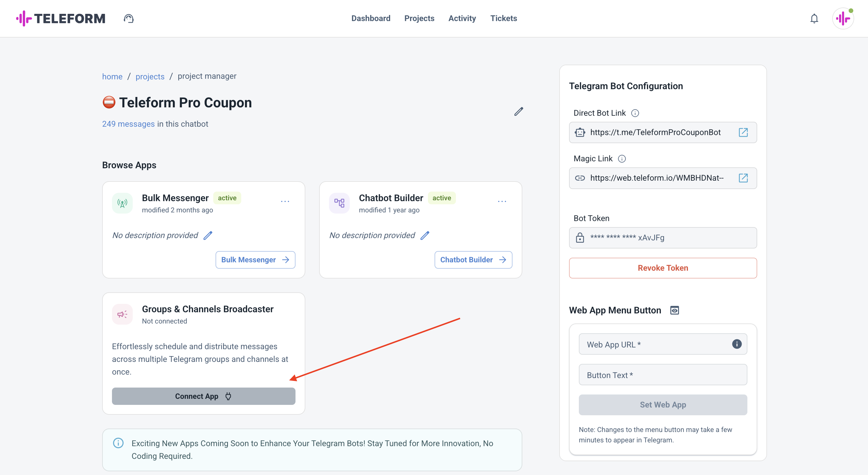868x475 pixels.
Task: Click the Direct Bot Link URL field
Action: [x=663, y=132]
